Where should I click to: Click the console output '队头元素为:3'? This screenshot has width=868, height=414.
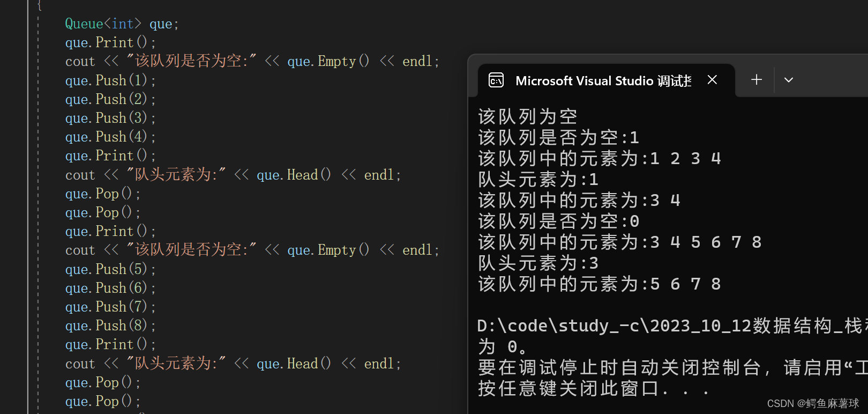click(538, 263)
